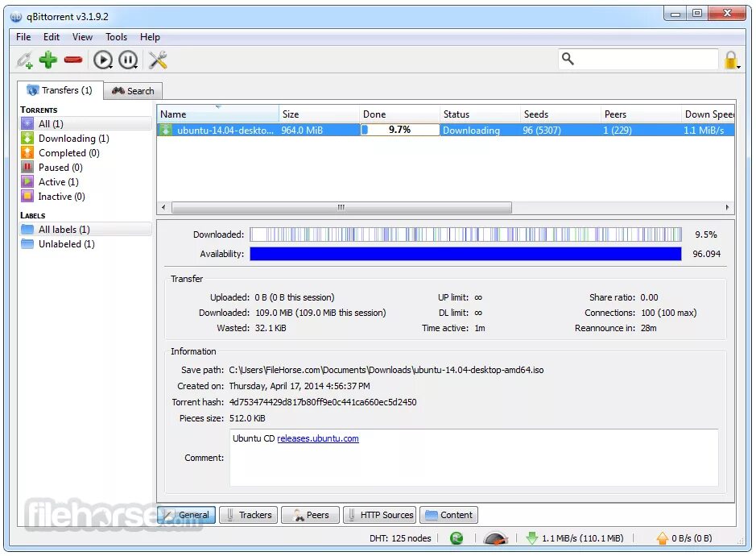Click the blue Availability bar
The height and width of the screenshot is (556, 756).
pyautogui.click(x=465, y=254)
